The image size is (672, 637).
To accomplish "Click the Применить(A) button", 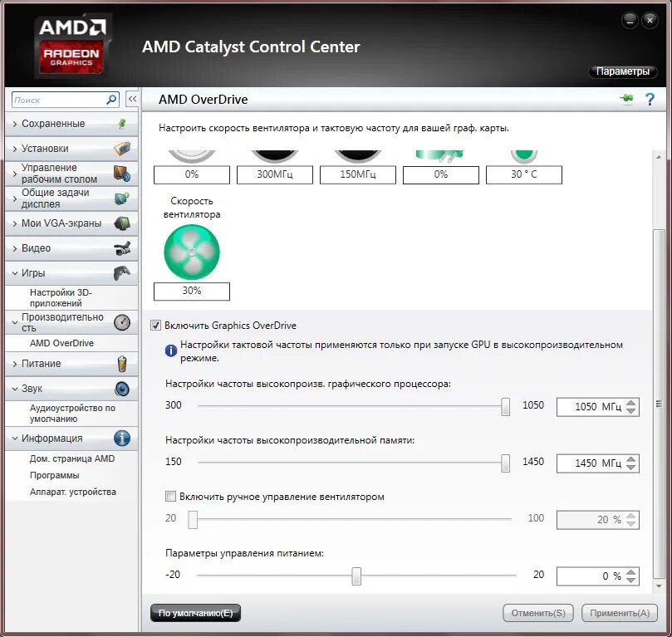I will tap(620, 613).
